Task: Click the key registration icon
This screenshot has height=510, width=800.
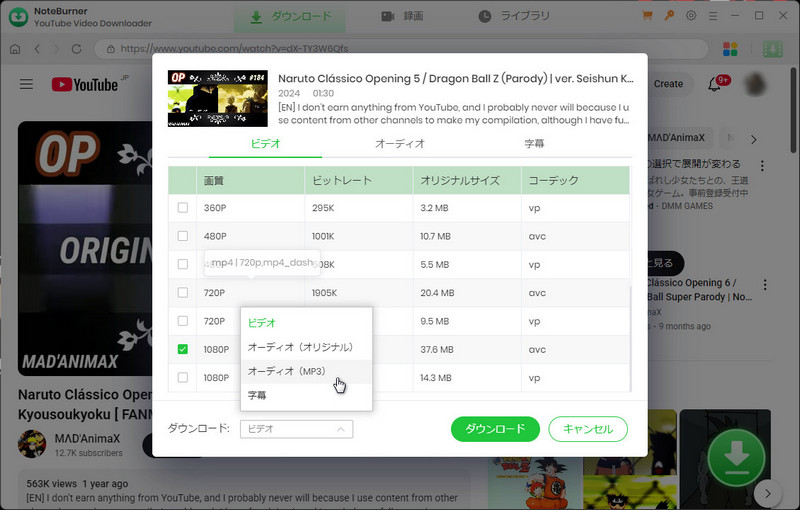Action: [669, 16]
